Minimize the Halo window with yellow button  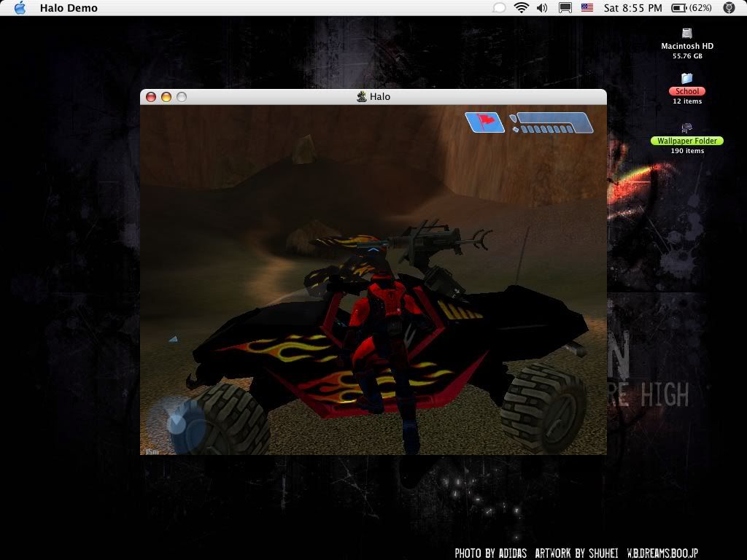(166, 97)
